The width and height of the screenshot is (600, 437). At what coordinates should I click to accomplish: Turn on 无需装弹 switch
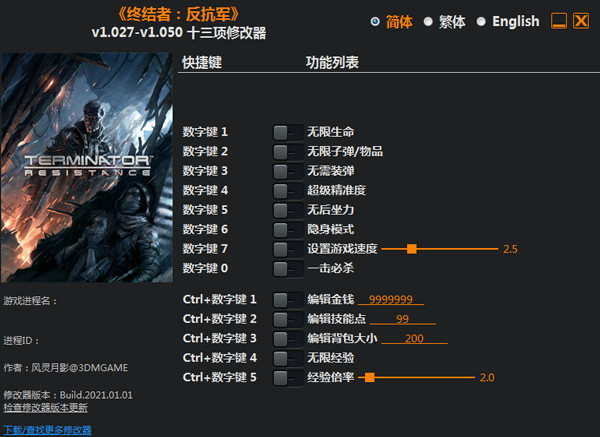[288, 171]
